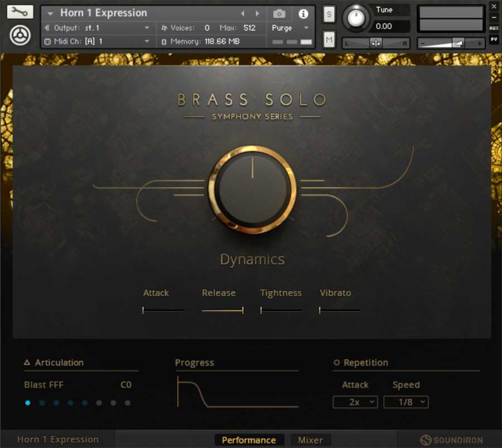Select the fourth articulation dot
502x448 pixels.
point(70,403)
